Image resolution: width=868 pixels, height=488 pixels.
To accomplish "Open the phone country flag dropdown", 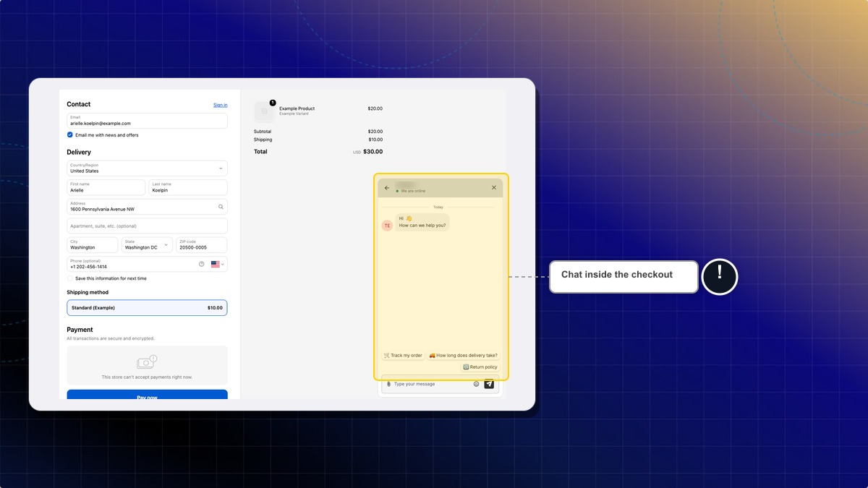I will pos(217,265).
